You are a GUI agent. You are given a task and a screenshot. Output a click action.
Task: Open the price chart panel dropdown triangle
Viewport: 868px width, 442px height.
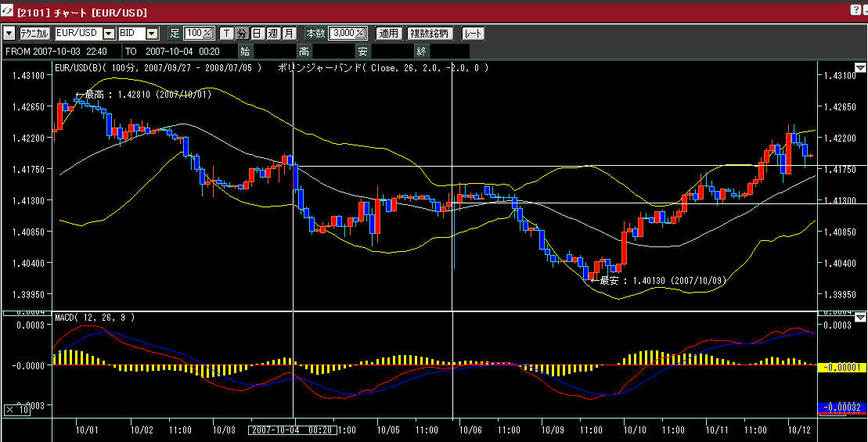[860, 68]
